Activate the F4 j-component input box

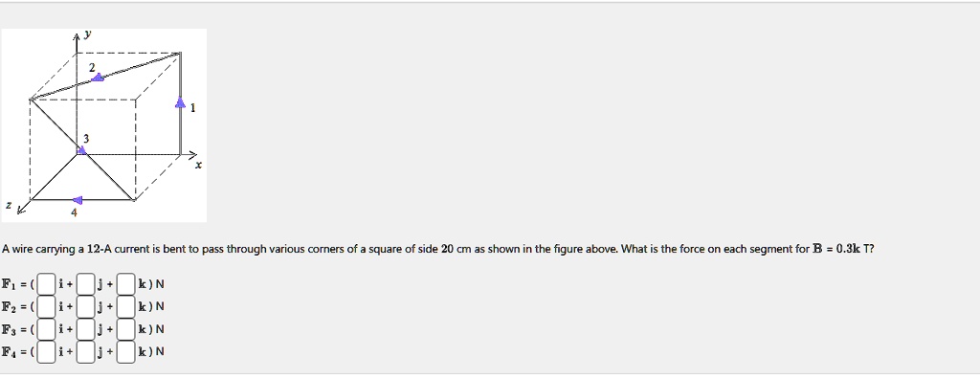click(x=86, y=352)
